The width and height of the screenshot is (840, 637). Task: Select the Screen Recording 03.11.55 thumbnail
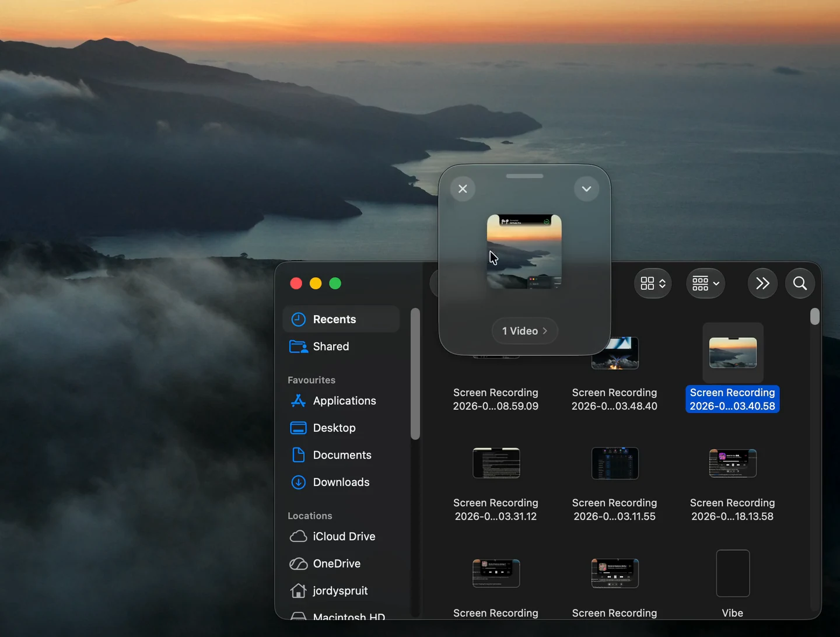pyautogui.click(x=615, y=463)
